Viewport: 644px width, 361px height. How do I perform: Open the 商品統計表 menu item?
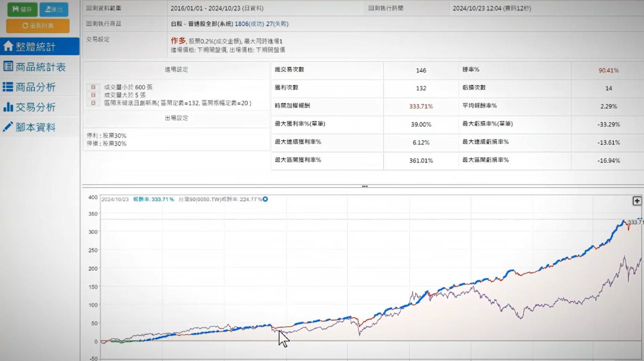click(x=40, y=67)
